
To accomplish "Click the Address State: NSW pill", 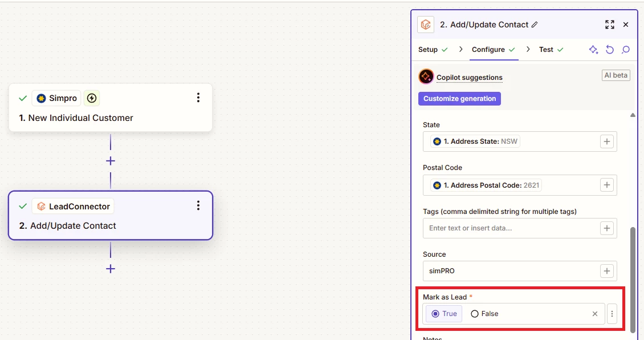I will (x=475, y=141).
